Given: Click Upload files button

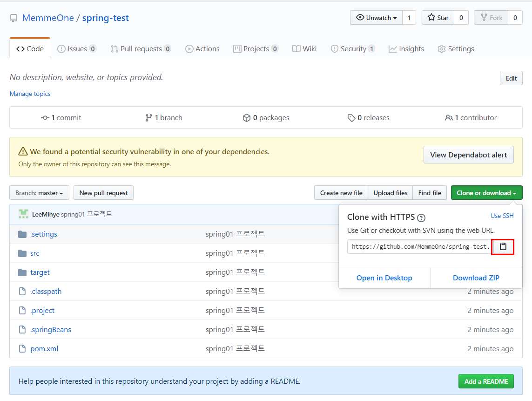Looking at the screenshot, I should pyautogui.click(x=390, y=193).
